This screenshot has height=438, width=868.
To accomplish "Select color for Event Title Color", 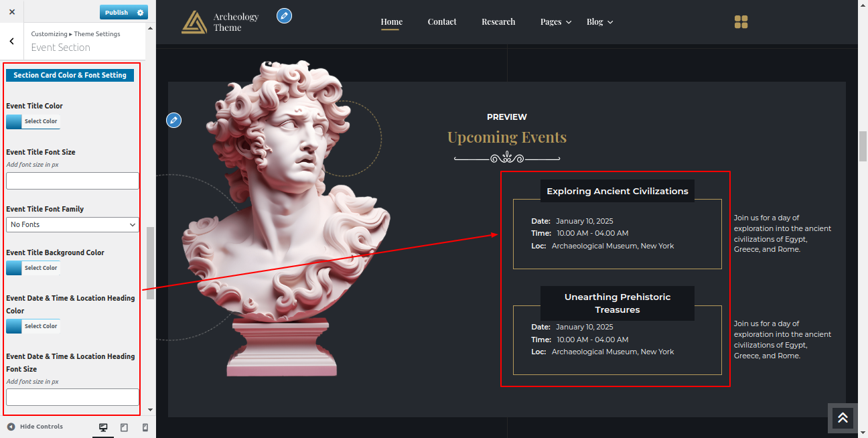I will [x=33, y=121].
